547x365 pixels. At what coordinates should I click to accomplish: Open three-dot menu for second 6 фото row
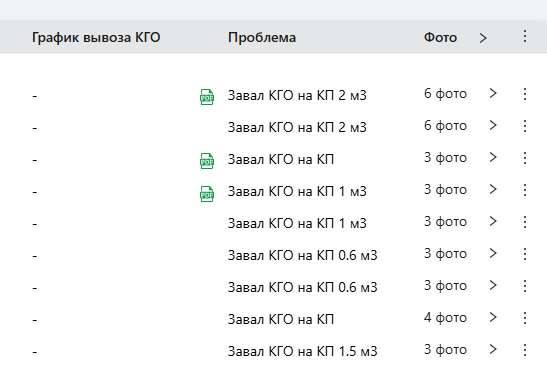(x=525, y=126)
